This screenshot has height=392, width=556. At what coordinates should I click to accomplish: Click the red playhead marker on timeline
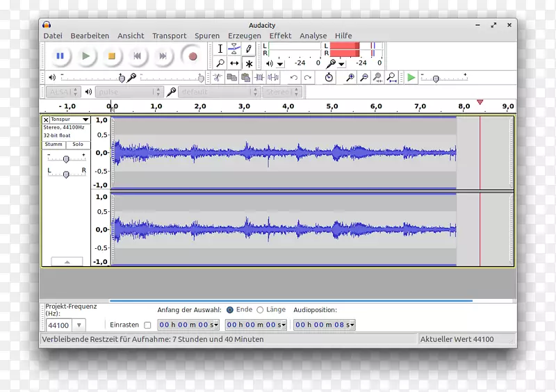[480, 102]
